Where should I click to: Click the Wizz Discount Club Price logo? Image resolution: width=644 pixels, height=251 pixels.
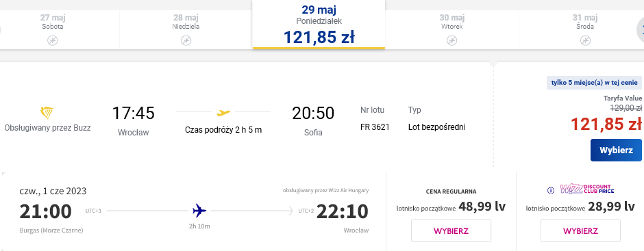(x=586, y=189)
